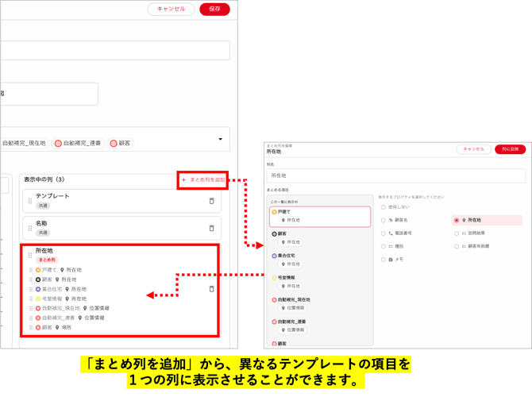
Task: Click the 列名 input field 所在地
Action: 396,175
